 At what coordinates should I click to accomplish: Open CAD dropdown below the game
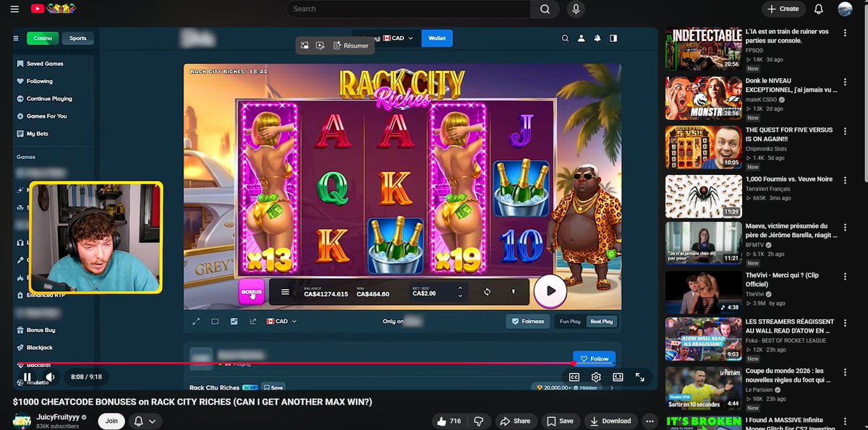tap(282, 322)
